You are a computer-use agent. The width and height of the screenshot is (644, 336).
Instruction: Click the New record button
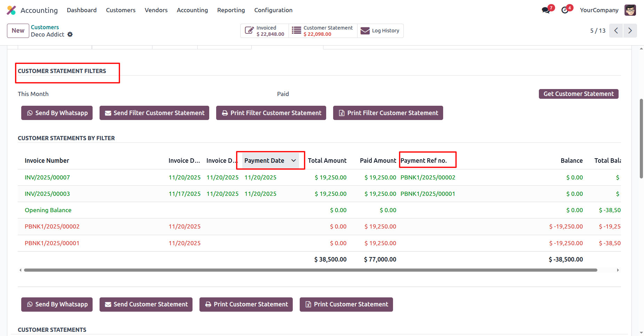pyautogui.click(x=18, y=31)
